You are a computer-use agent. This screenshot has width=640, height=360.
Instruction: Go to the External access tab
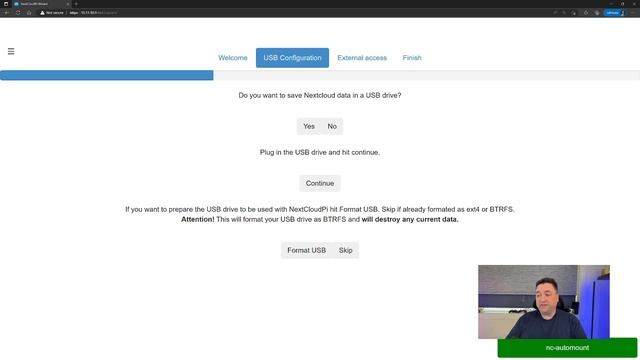(362, 58)
